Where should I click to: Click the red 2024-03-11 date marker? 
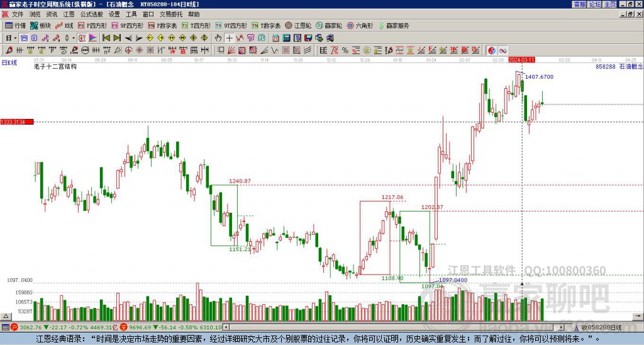(x=521, y=60)
